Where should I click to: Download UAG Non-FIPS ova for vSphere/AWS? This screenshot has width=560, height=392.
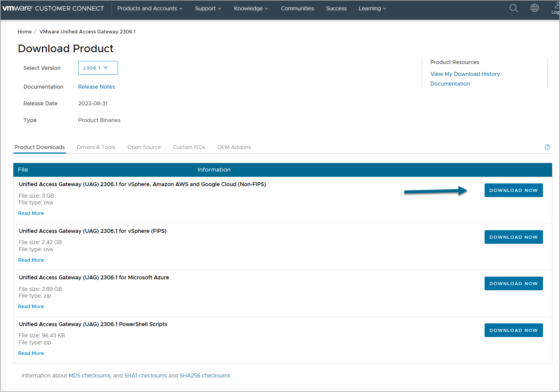513,190
